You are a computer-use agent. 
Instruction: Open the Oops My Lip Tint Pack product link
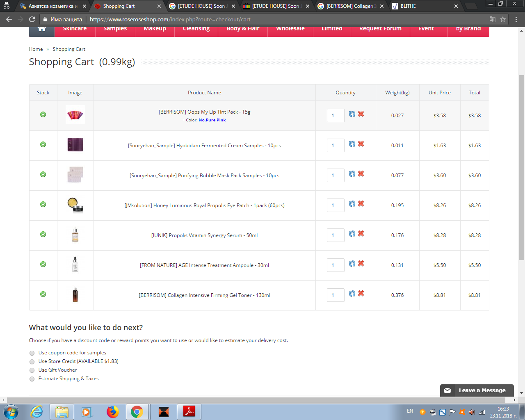click(x=204, y=112)
